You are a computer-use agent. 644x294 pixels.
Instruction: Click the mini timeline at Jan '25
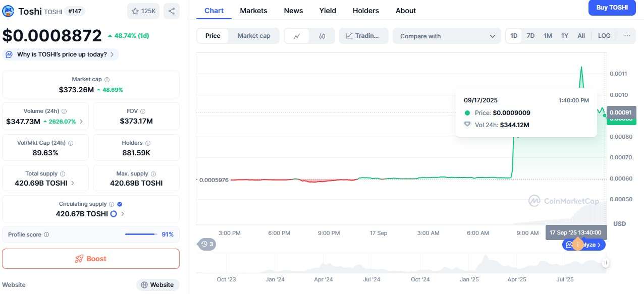coord(469,279)
